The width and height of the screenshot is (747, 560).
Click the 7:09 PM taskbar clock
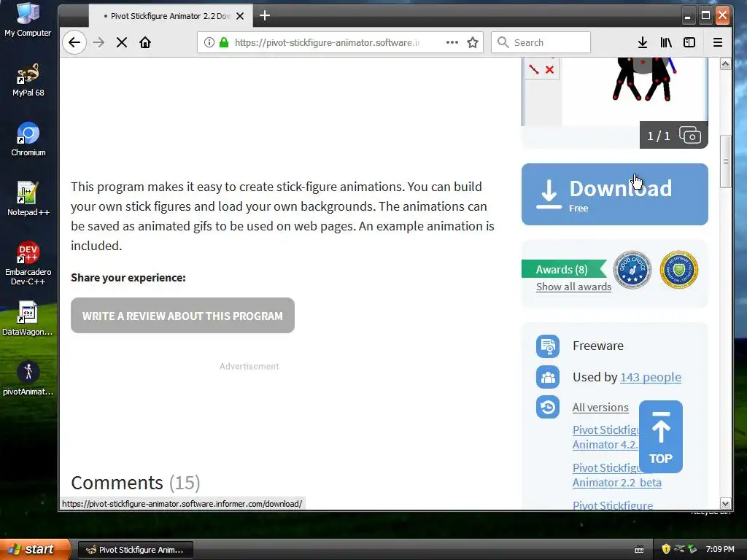720,549
